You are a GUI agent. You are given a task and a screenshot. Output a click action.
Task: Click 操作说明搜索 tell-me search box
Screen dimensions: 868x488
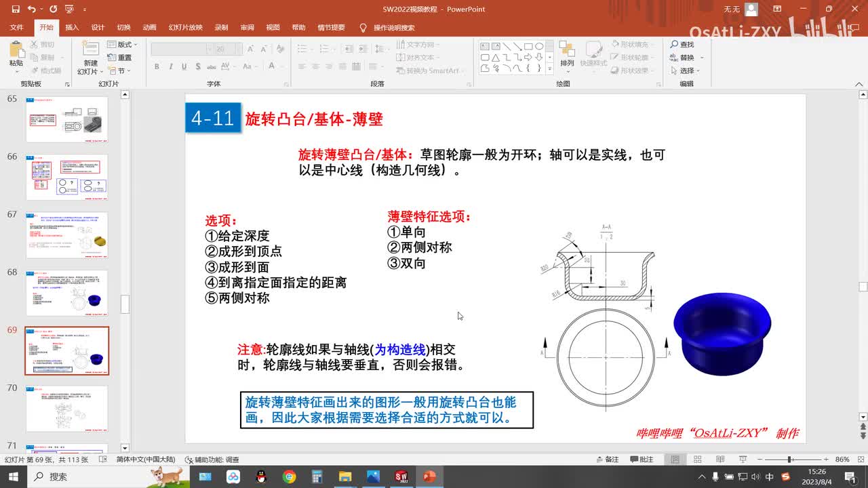click(x=393, y=28)
